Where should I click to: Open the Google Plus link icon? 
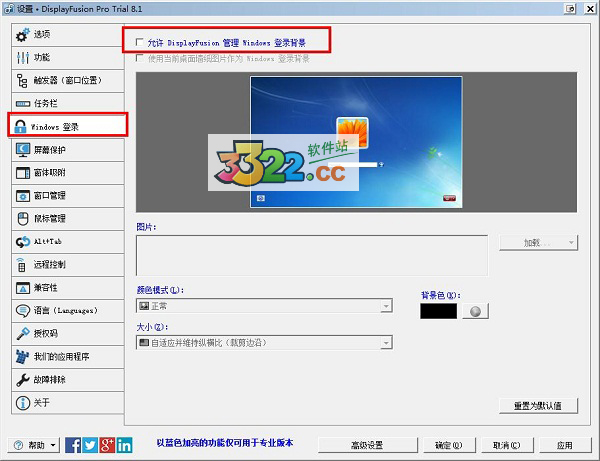tap(107, 445)
